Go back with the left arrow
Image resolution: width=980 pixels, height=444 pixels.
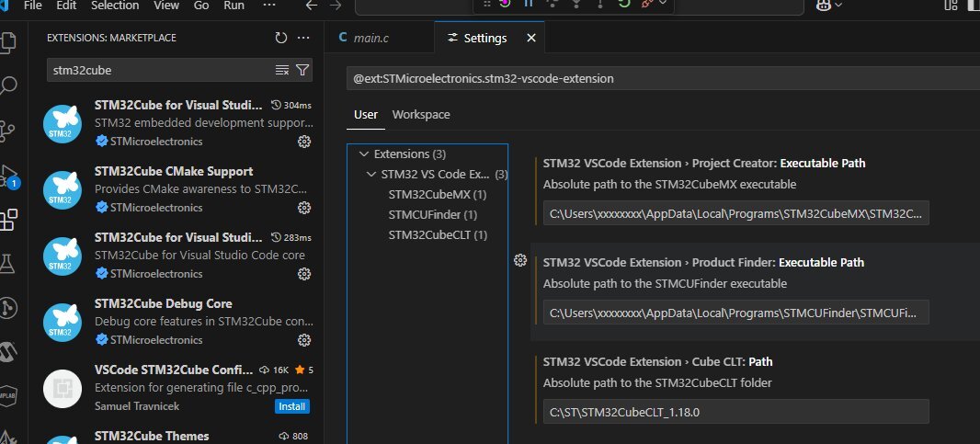pos(312,5)
